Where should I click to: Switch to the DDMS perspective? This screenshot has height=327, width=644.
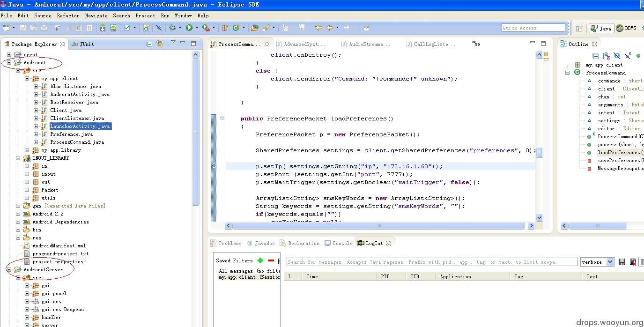[x=627, y=28]
